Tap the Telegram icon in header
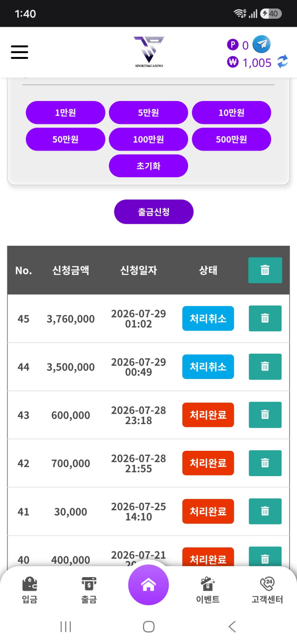297x644 pixels. (261, 45)
